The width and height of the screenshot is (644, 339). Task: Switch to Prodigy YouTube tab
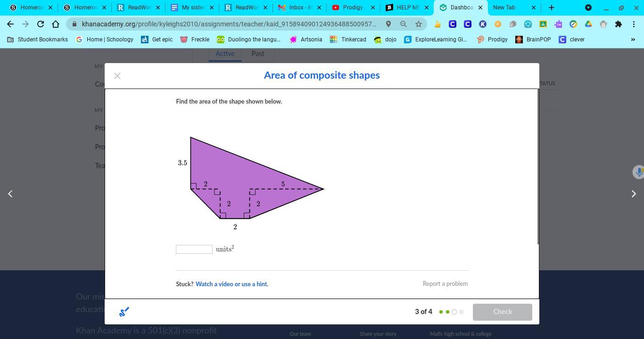pos(354,8)
